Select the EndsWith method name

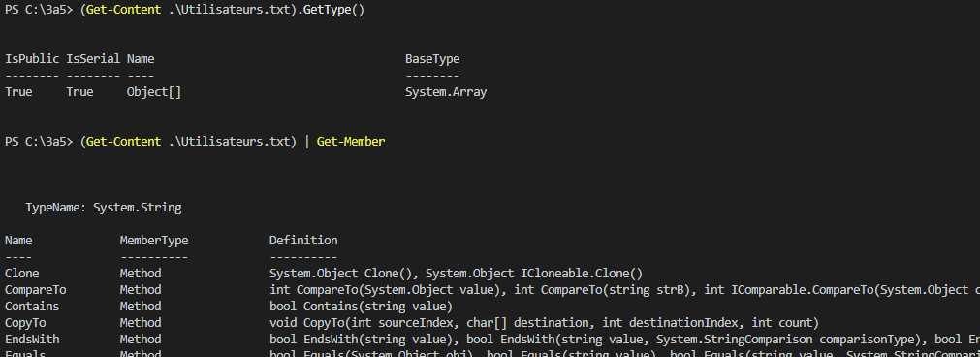point(32,339)
